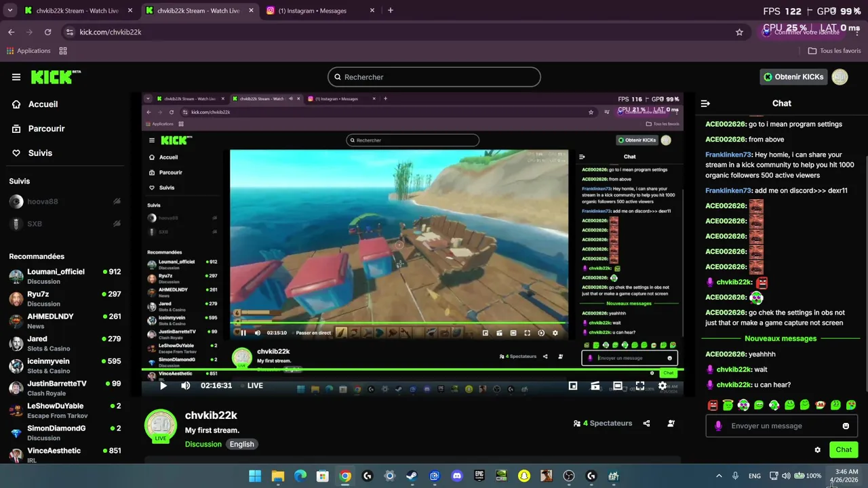Open Parcourir in the sidebar

[x=46, y=129]
